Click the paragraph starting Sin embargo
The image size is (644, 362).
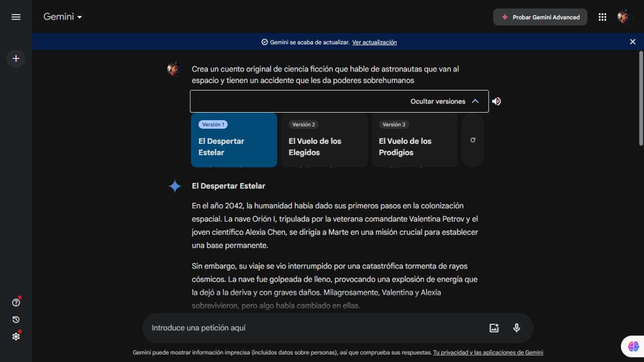click(335, 286)
